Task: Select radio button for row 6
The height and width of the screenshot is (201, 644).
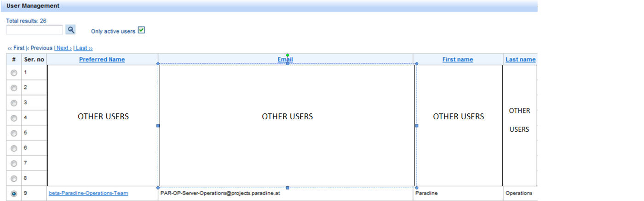Action: 14,148
